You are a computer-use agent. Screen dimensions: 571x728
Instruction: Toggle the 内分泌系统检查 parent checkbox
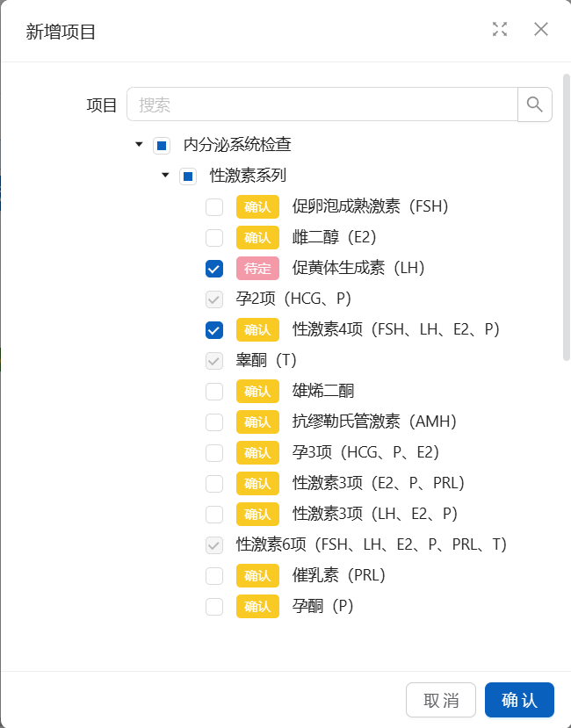162,145
